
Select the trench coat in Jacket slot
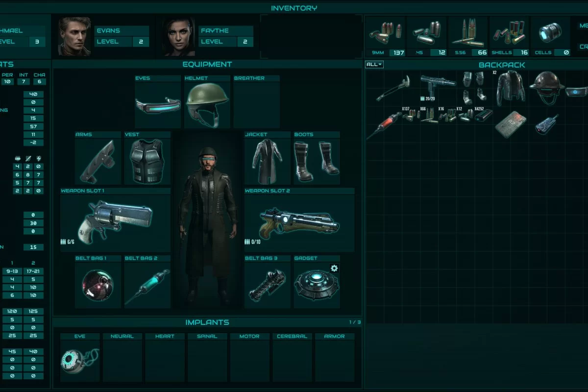268,161
